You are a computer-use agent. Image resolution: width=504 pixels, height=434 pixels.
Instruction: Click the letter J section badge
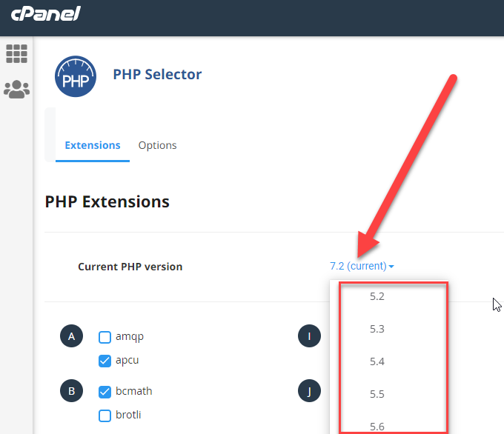click(x=308, y=390)
